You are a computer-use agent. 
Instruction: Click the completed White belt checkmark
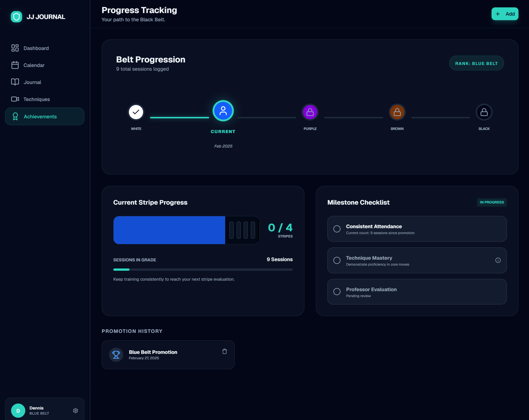[x=136, y=112]
